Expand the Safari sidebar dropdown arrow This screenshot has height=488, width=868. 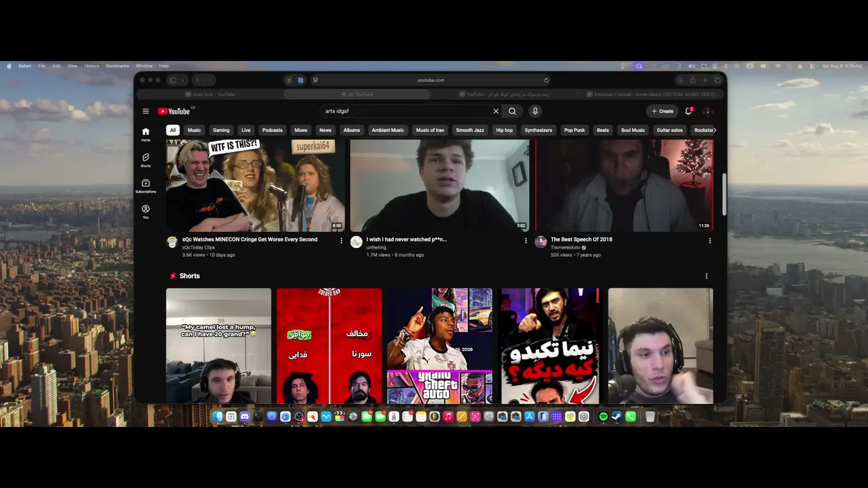coord(182,80)
